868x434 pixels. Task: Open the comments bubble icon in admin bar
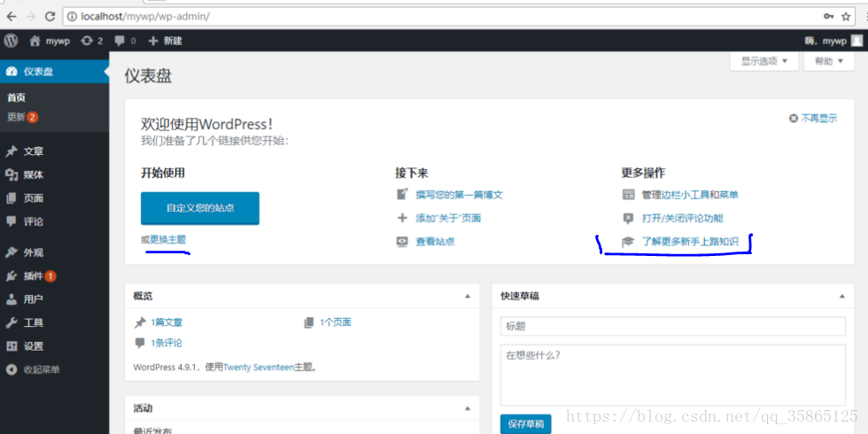(x=119, y=41)
